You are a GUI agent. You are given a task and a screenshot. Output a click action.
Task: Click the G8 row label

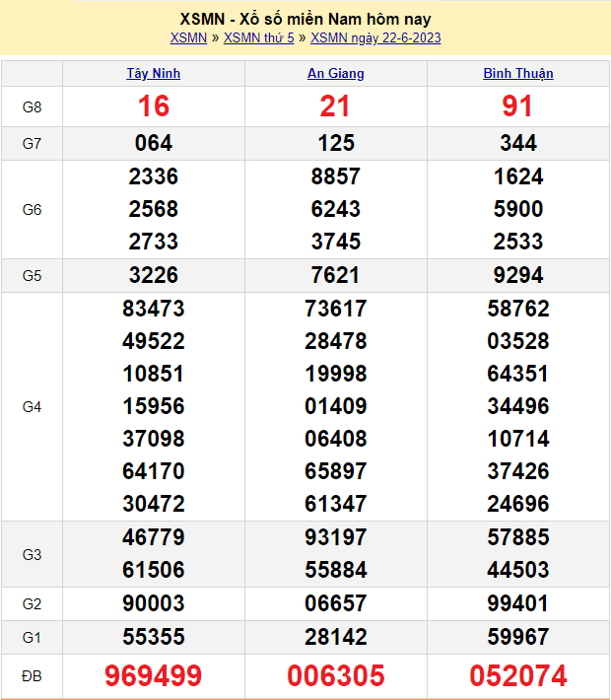click(32, 106)
